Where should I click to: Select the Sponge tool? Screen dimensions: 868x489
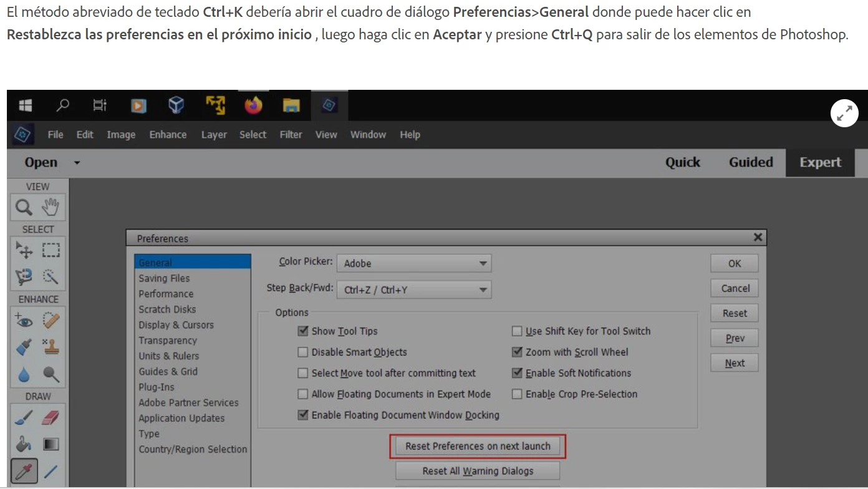coord(51,374)
